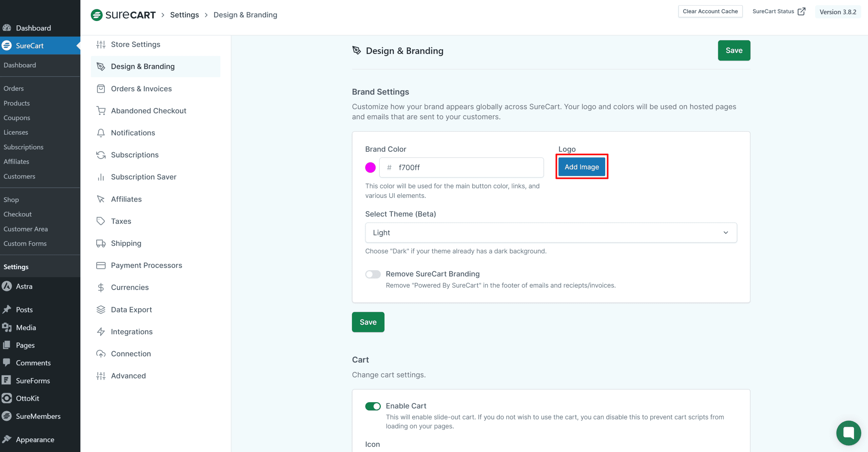Disable the Enable Cart toggle
This screenshot has width=868, height=452.
coord(373,406)
